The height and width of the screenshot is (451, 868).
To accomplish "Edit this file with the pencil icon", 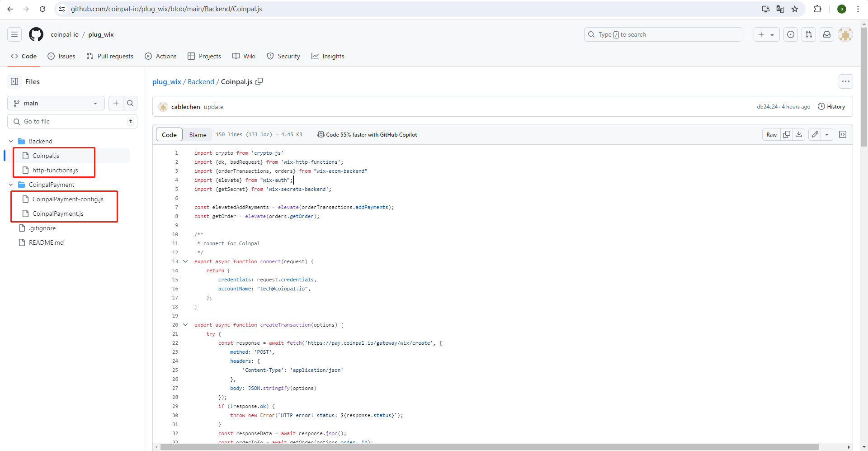I will [815, 134].
